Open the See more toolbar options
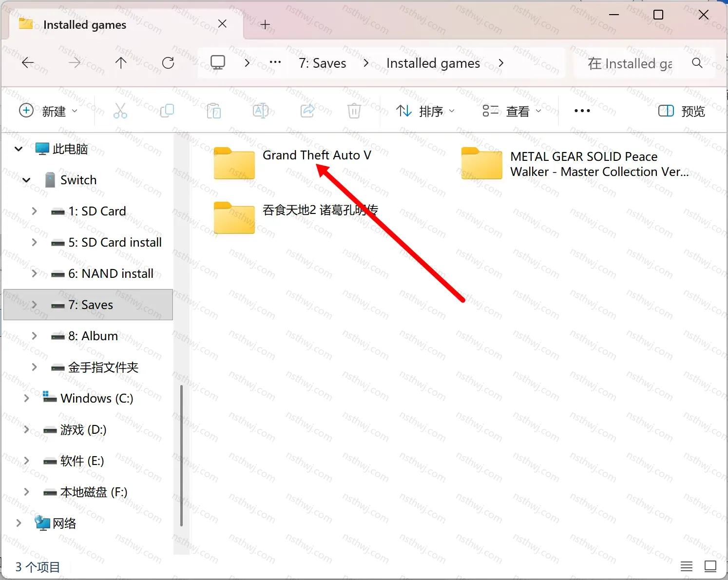Viewport: 728px width, 580px height. click(582, 111)
